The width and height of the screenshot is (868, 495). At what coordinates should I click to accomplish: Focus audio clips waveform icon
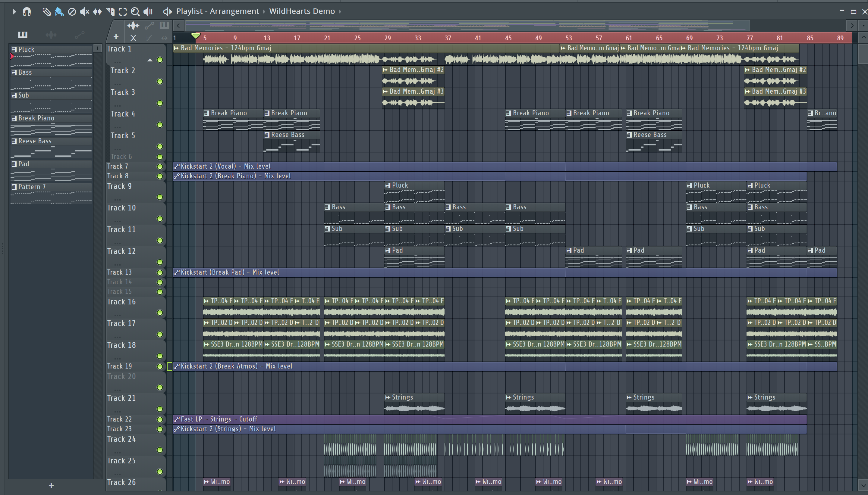[133, 26]
